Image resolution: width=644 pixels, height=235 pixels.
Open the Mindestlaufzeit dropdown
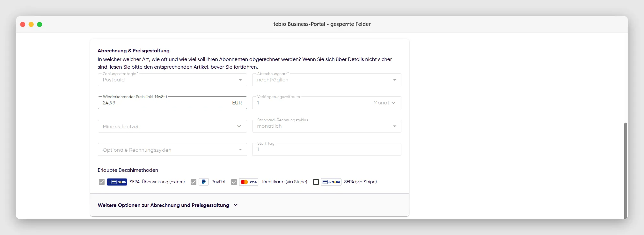(x=172, y=126)
